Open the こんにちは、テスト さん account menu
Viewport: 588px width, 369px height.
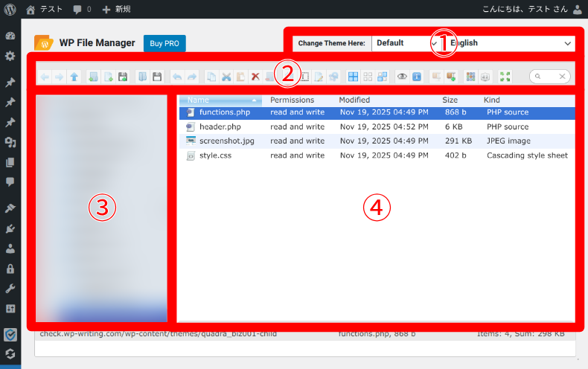(x=531, y=10)
